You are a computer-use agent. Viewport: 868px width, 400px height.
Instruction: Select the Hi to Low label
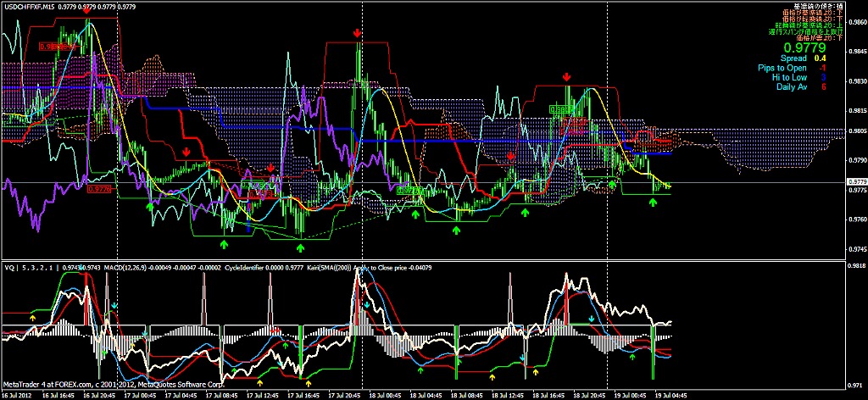790,77
